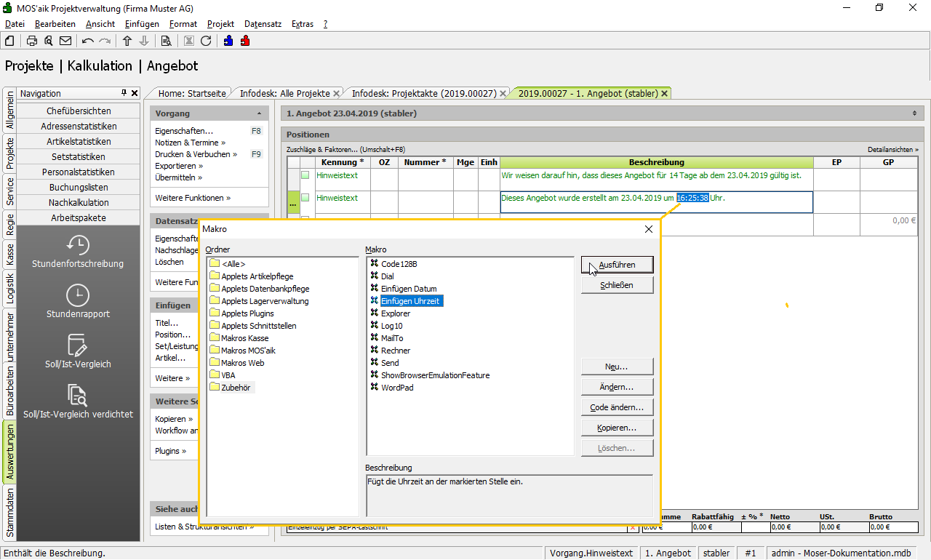Collapse the 1. Angebot header bar

tap(914, 113)
